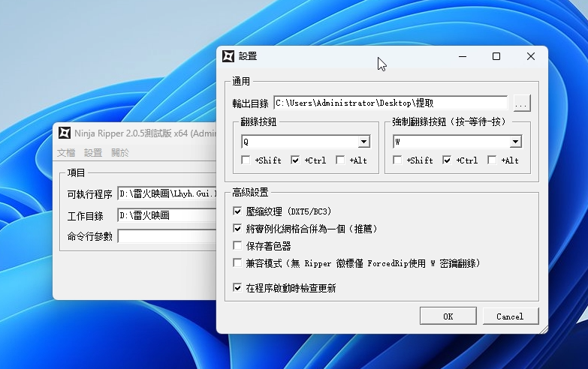Uncheck +Ctrl checkbox under 強制翻錄按鈕
Screen dimensions: 588x369
pos(447,160)
